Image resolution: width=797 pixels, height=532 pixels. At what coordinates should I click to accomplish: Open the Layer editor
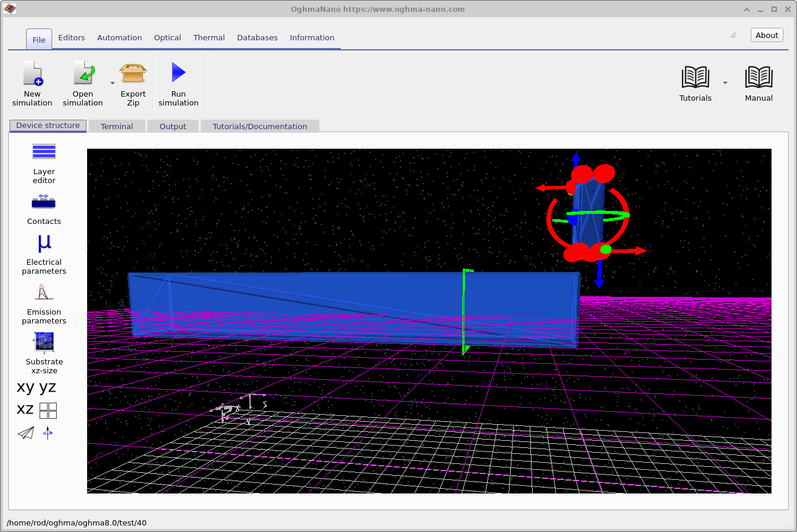[x=44, y=160]
